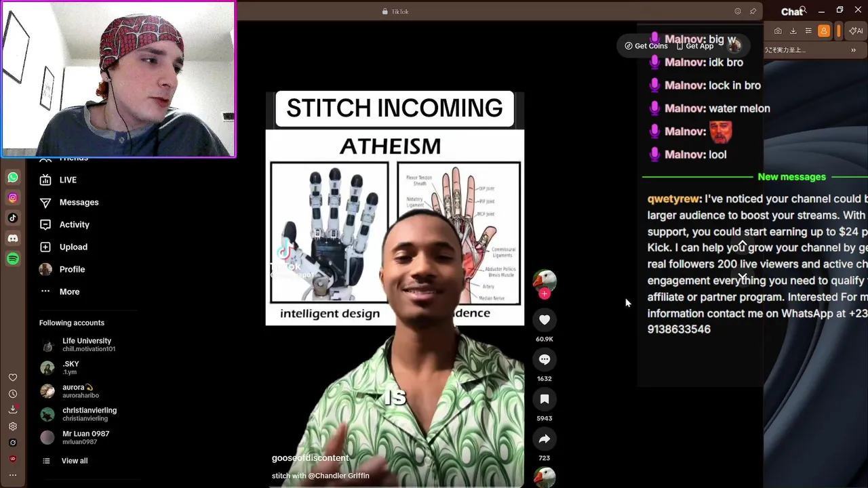Open your TikTok Profile
This screenshot has width=868, height=488.
[x=62, y=269]
